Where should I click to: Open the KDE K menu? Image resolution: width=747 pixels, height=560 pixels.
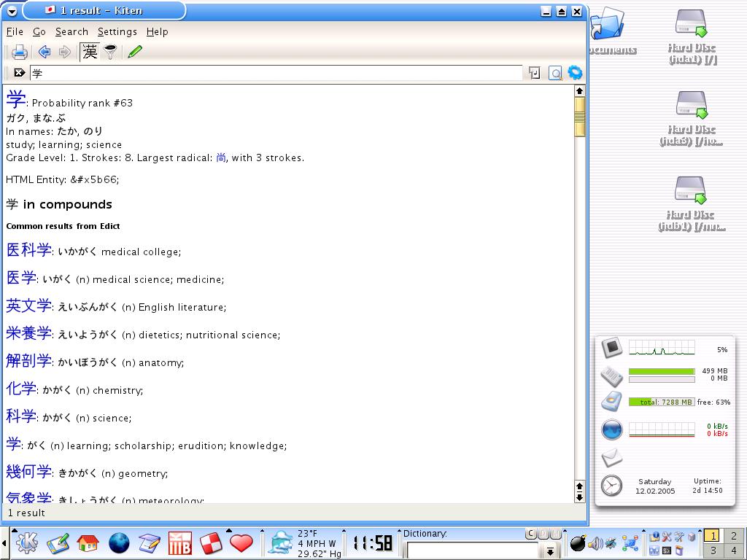click(x=26, y=543)
